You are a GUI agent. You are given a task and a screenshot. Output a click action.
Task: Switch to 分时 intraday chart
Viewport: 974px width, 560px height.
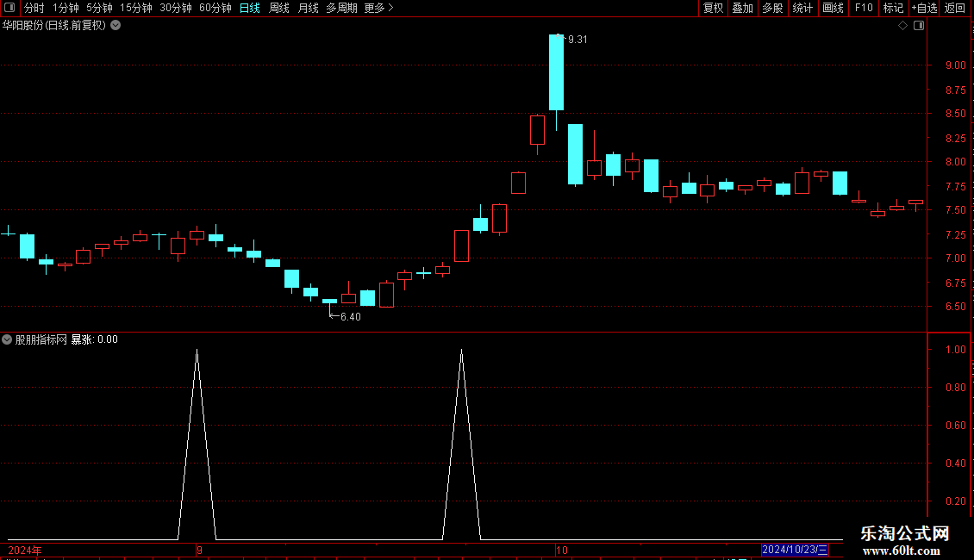tap(34, 8)
